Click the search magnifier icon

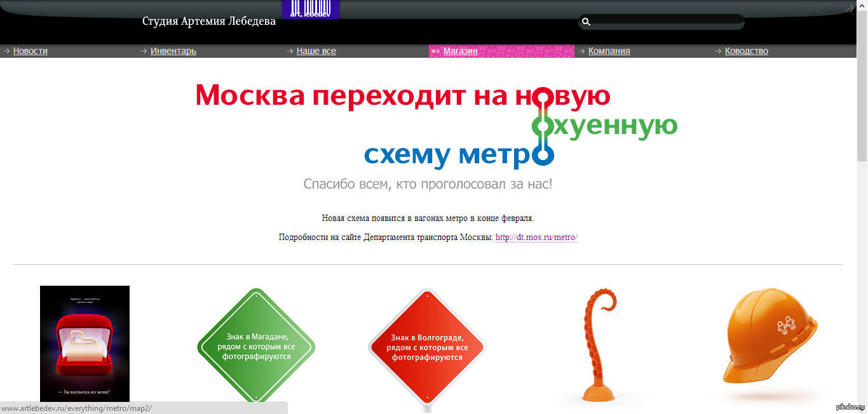click(586, 22)
